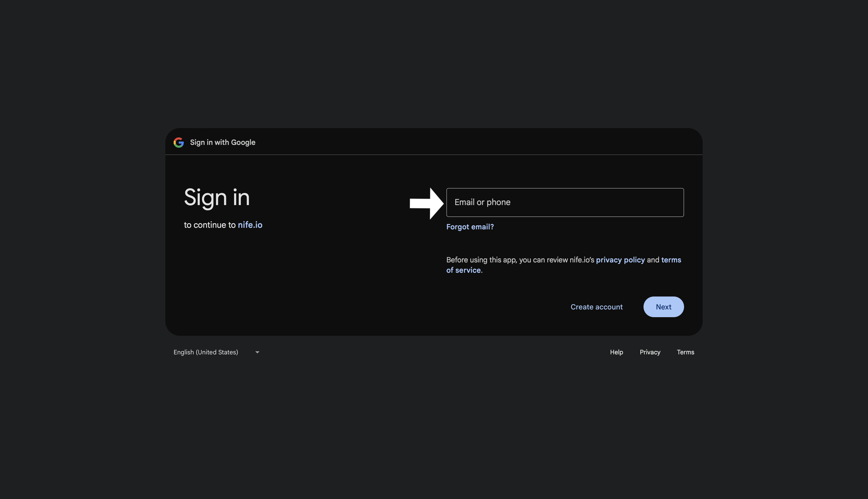Focus the Email or phone input field

click(565, 202)
